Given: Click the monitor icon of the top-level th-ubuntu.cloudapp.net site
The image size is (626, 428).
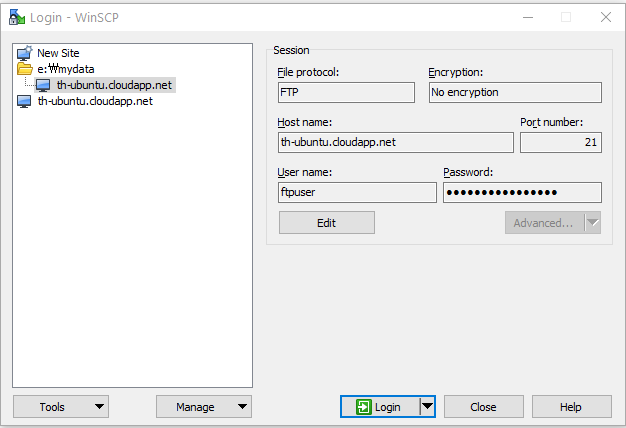Looking at the screenshot, I should (24, 101).
